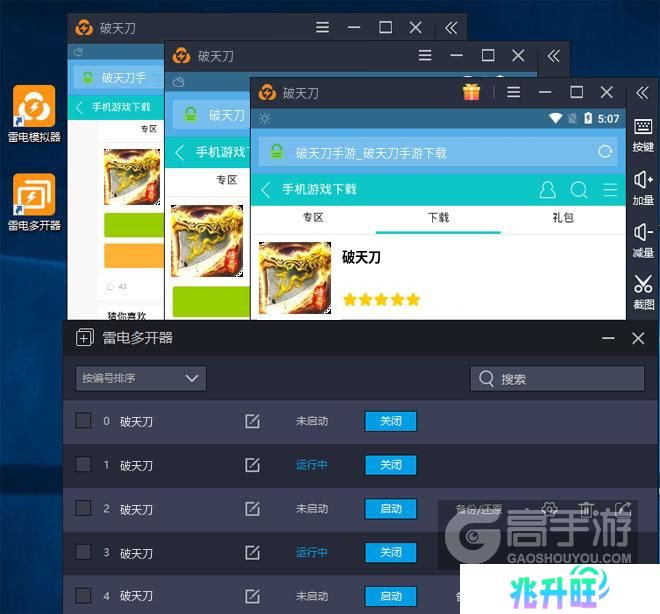Rename instance 4 with its edit icon
660x614 pixels.
[252, 596]
